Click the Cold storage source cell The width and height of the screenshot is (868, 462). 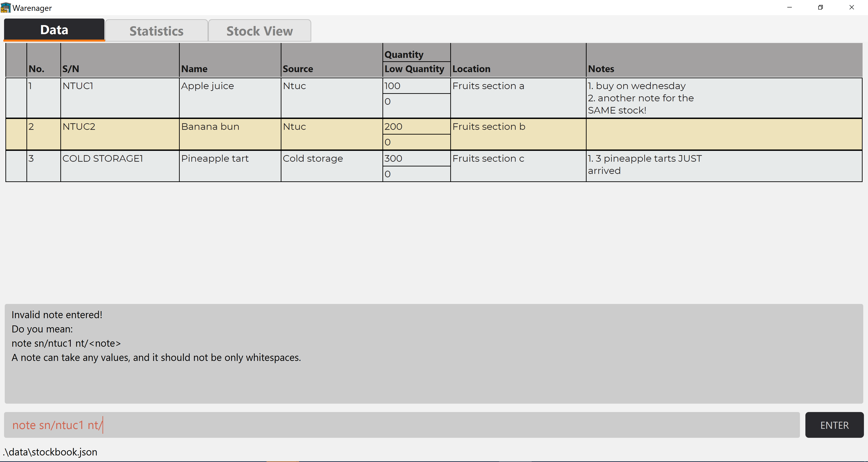(x=332, y=166)
